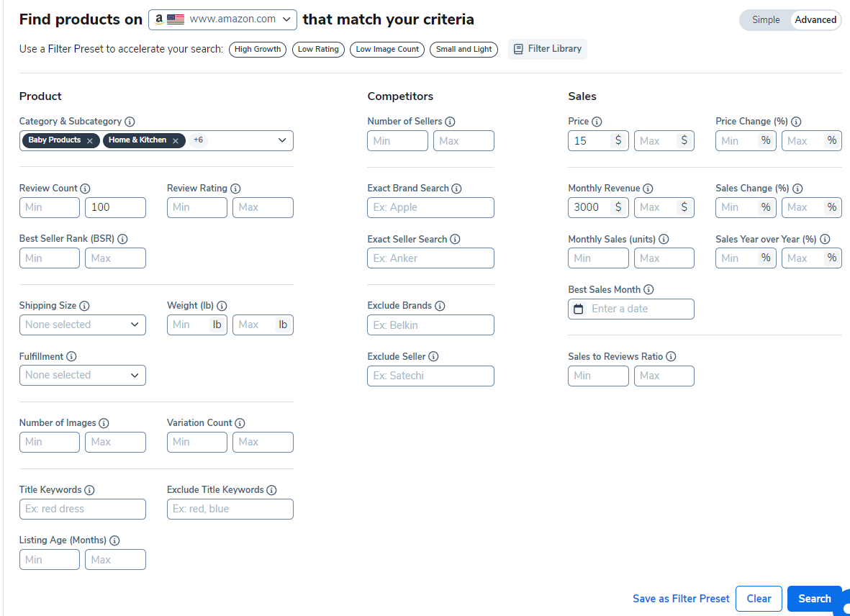Click the Review Count info icon
The width and height of the screenshot is (850, 616).
[85, 189]
